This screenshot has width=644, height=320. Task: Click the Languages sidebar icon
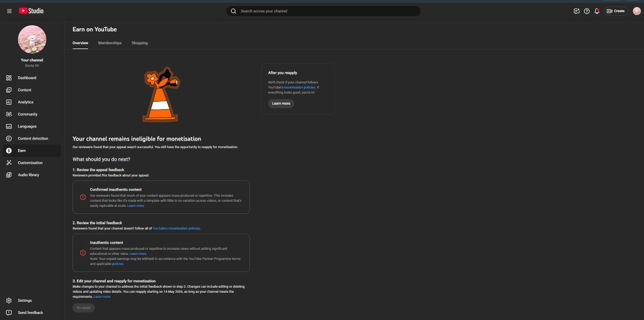(x=9, y=126)
